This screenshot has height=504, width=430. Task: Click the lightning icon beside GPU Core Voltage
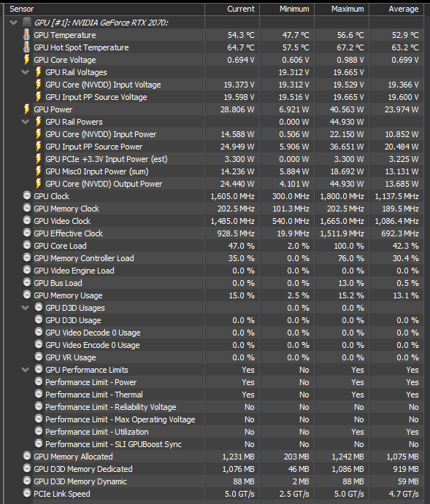[x=27, y=60]
